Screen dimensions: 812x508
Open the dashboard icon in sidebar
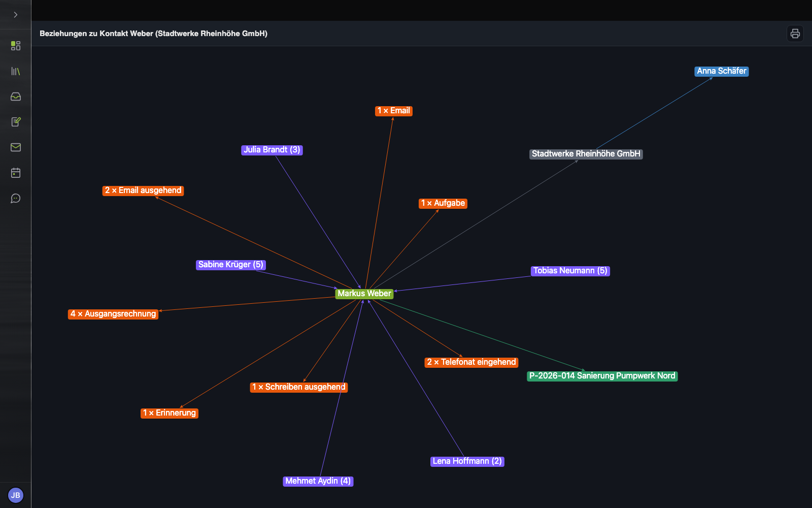(x=16, y=46)
